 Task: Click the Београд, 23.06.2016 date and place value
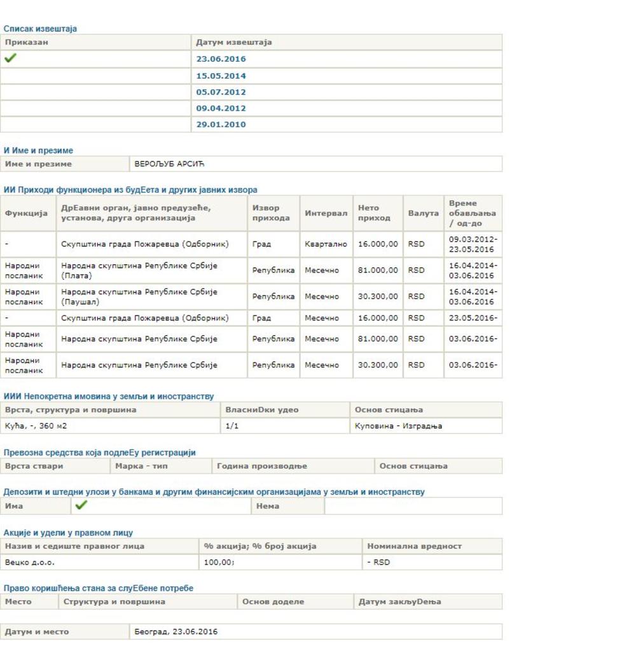click(176, 632)
